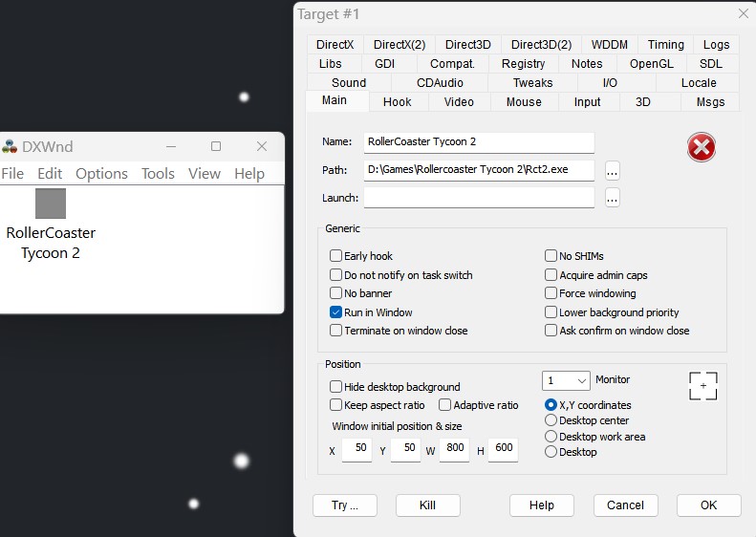
Task: Go to the Tweaks tab
Action: point(532,83)
